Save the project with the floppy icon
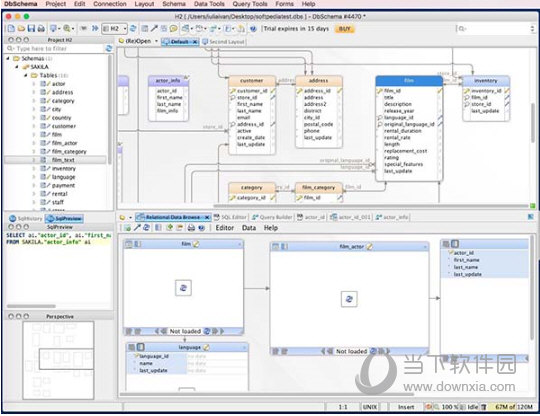540x416 pixels. pos(31,29)
